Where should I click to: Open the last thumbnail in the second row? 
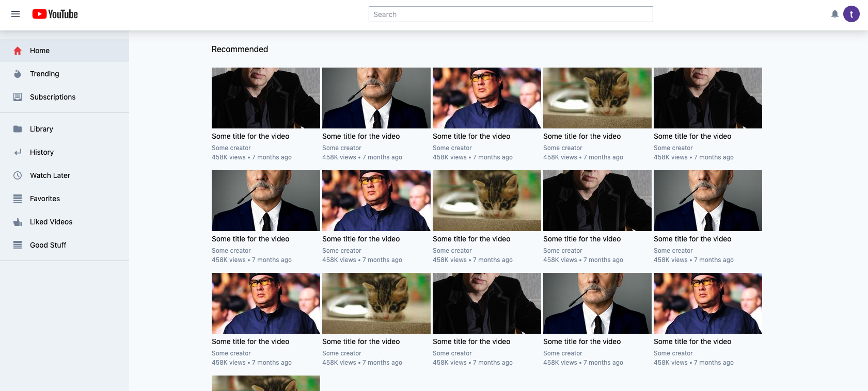click(708, 201)
